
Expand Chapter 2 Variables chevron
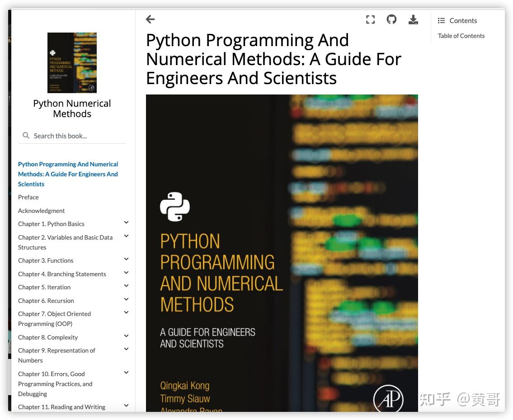126,236
